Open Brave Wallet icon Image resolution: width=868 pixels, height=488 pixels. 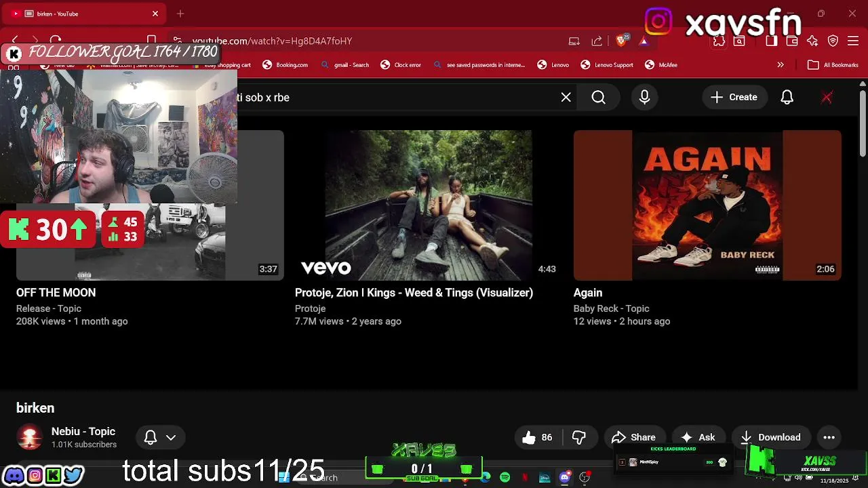792,41
